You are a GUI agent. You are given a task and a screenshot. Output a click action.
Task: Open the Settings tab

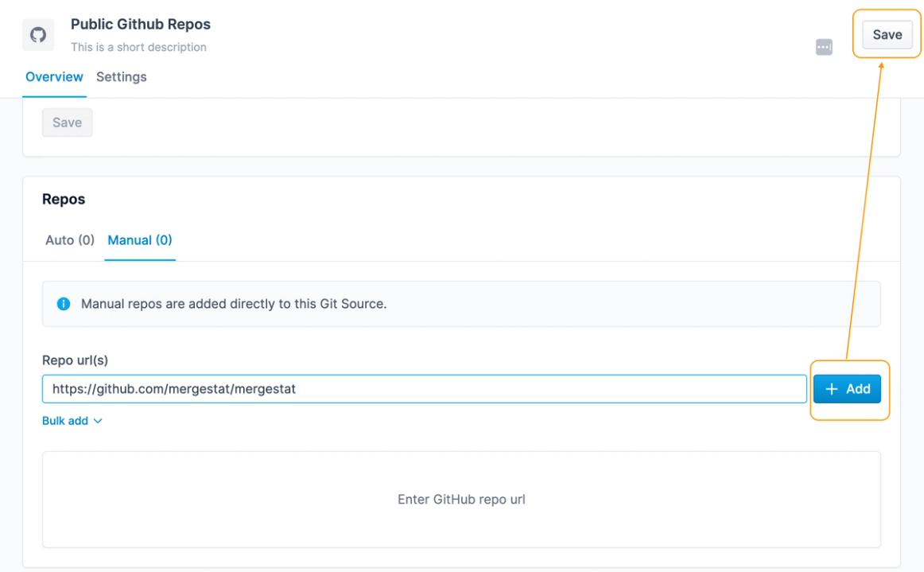122,77
